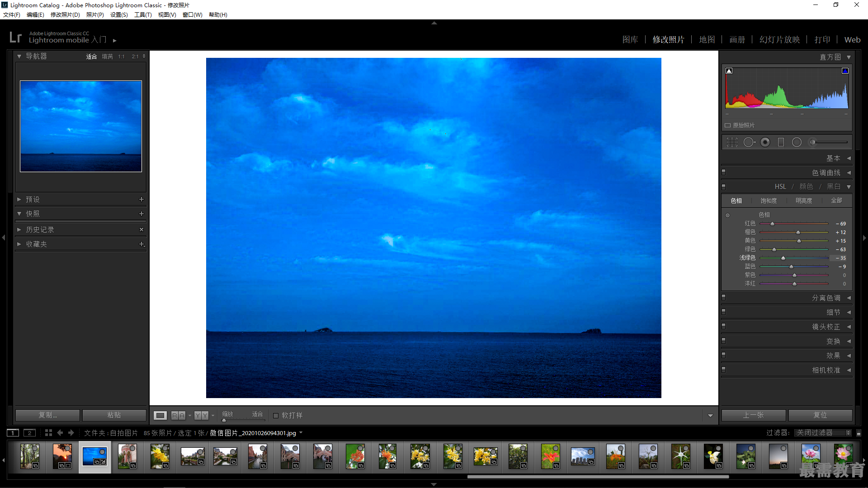Viewport: 868px width, 488px height.
Task: Click the 复位 reset button
Action: (820, 415)
